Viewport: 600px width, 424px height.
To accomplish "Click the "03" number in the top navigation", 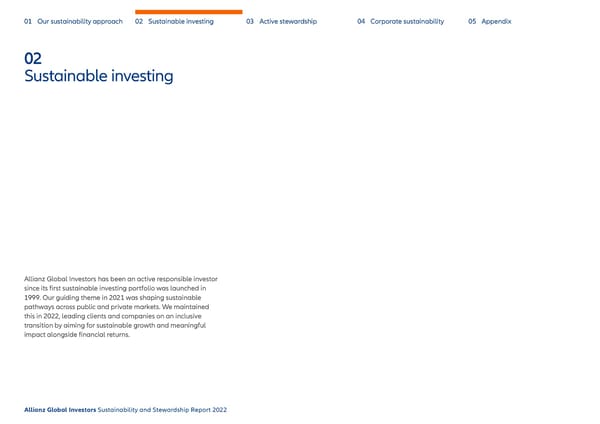I will (250, 21).
